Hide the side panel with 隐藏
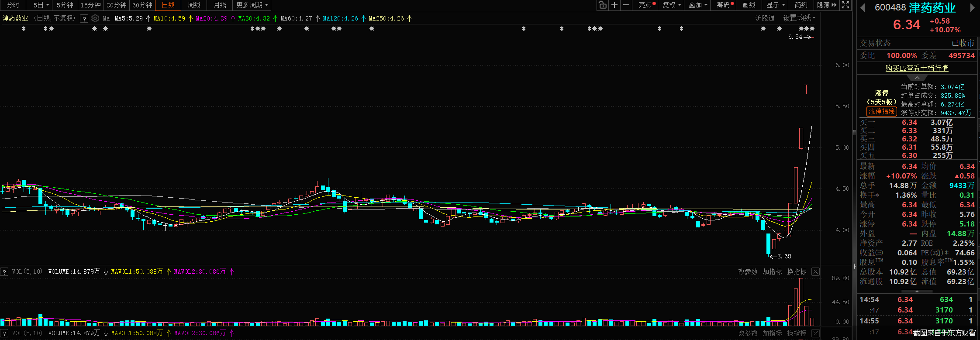Screen dimensions: 980x340 pyautogui.click(x=826, y=5)
